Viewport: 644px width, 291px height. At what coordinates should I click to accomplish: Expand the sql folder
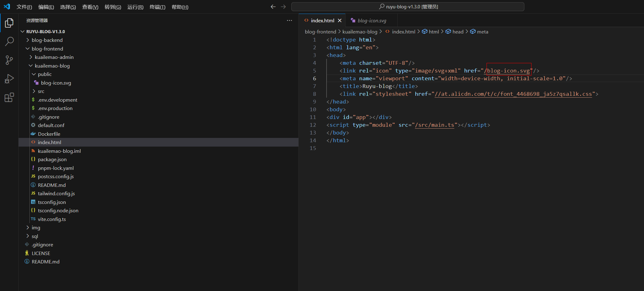pos(28,236)
